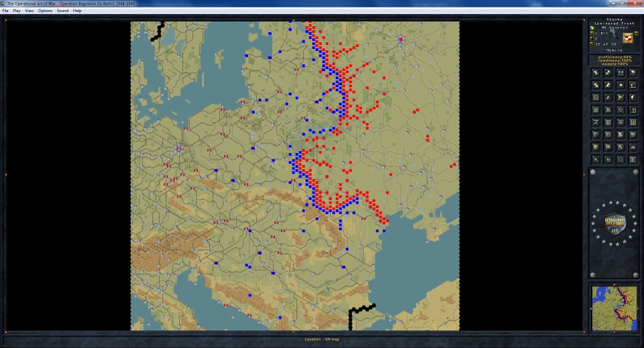Click the cursor pointer arrow icon
This screenshot has width=644, height=348.
click(608, 159)
